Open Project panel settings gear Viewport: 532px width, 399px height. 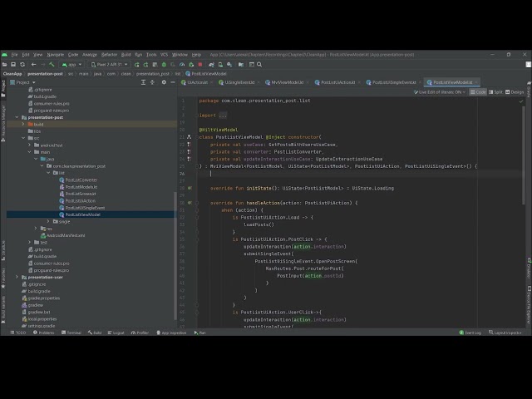(x=164, y=82)
